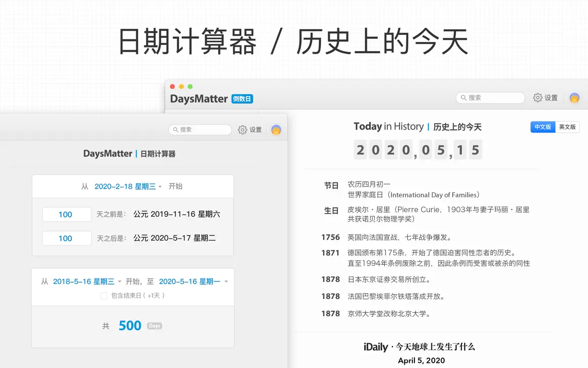Click the result 公元 2020-5-17 星期二
The width and height of the screenshot is (588, 368).
pyautogui.click(x=175, y=238)
